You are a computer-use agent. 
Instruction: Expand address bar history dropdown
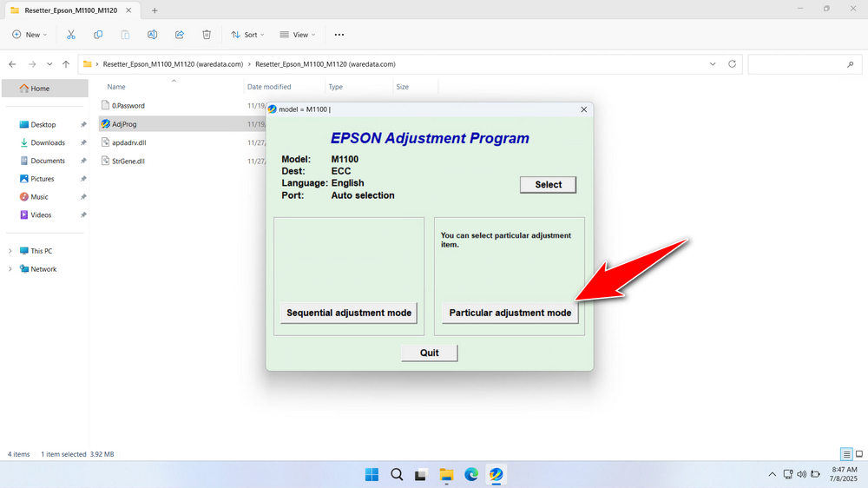pyautogui.click(x=713, y=64)
